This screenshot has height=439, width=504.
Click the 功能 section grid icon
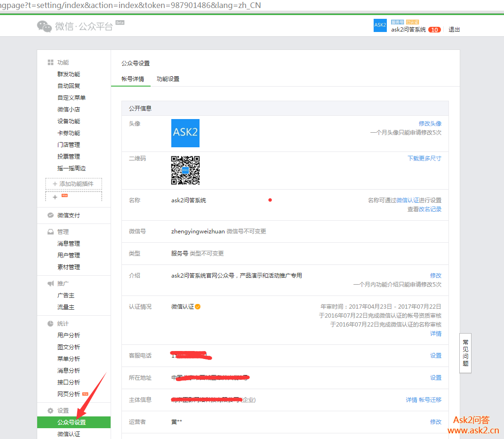(50, 63)
